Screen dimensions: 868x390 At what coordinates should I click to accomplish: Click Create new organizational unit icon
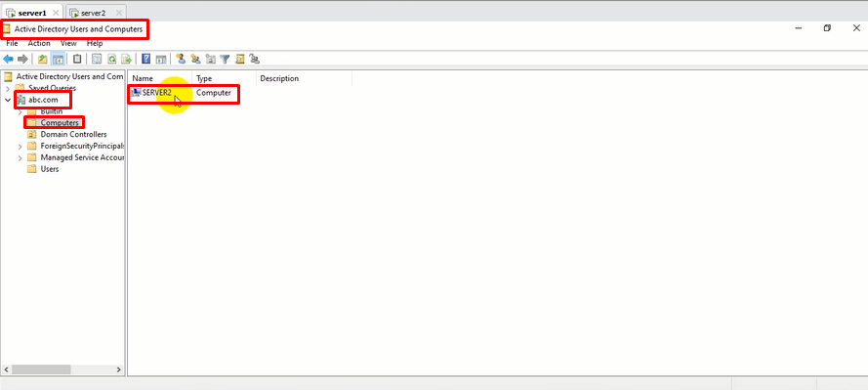tap(210, 59)
